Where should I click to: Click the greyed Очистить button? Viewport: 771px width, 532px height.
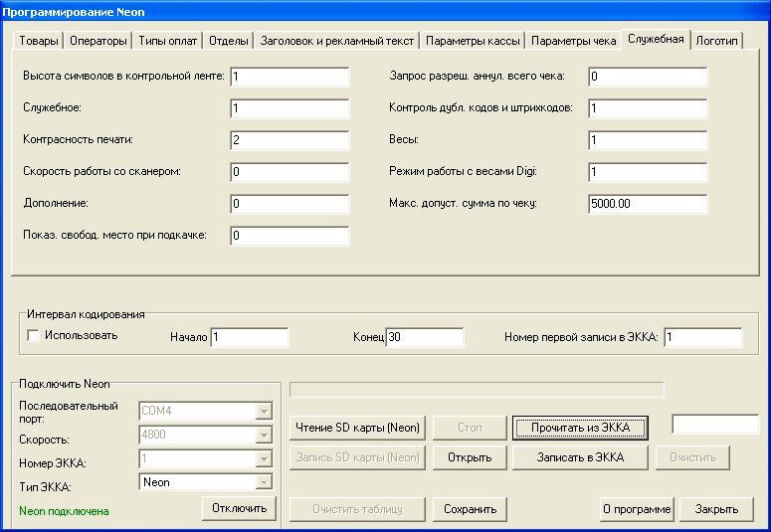(692, 457)
